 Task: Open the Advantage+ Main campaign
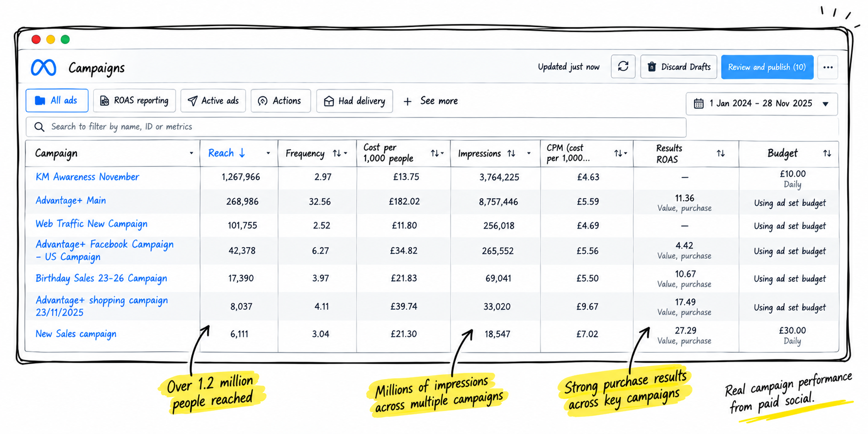point(70,201)
